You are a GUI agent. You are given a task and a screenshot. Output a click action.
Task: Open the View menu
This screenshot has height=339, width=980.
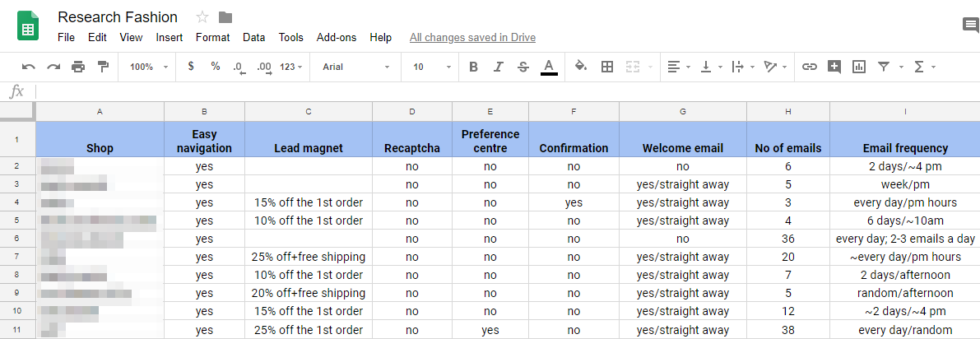[132, 38]
